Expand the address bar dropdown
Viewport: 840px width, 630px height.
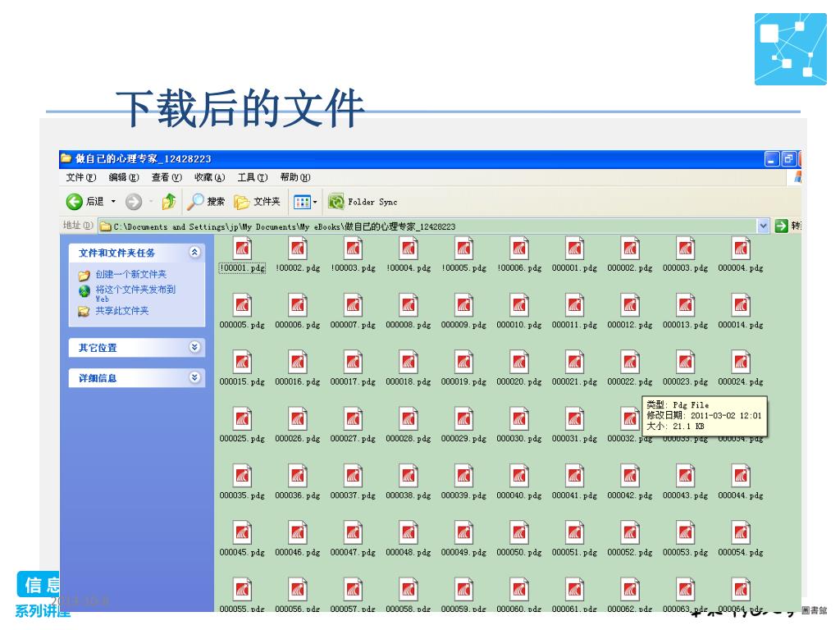(764, 226)
